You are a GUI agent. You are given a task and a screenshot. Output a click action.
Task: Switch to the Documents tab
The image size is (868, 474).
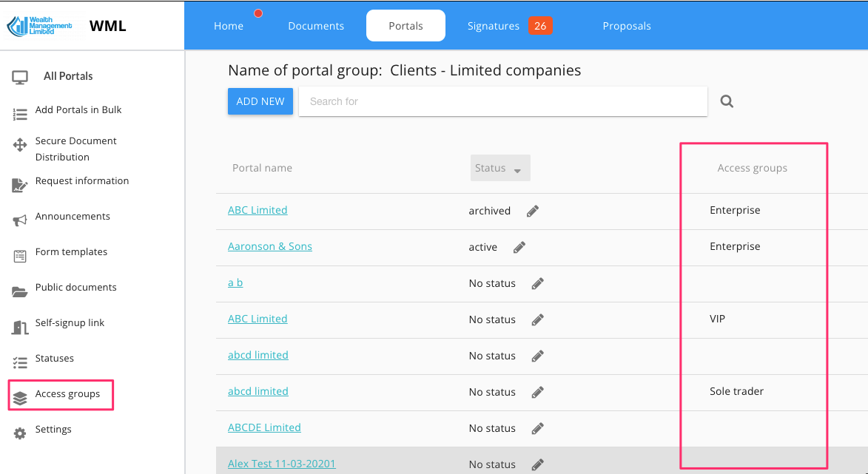pos(316,26)
